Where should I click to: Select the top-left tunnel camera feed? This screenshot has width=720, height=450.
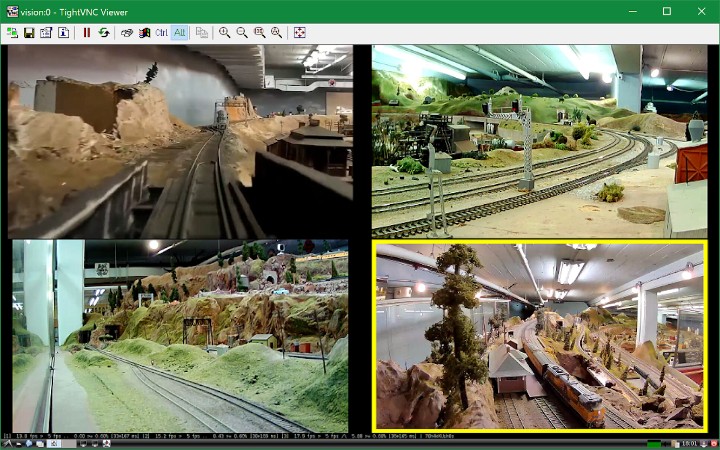pyautogui.click(x=180, y=140)
